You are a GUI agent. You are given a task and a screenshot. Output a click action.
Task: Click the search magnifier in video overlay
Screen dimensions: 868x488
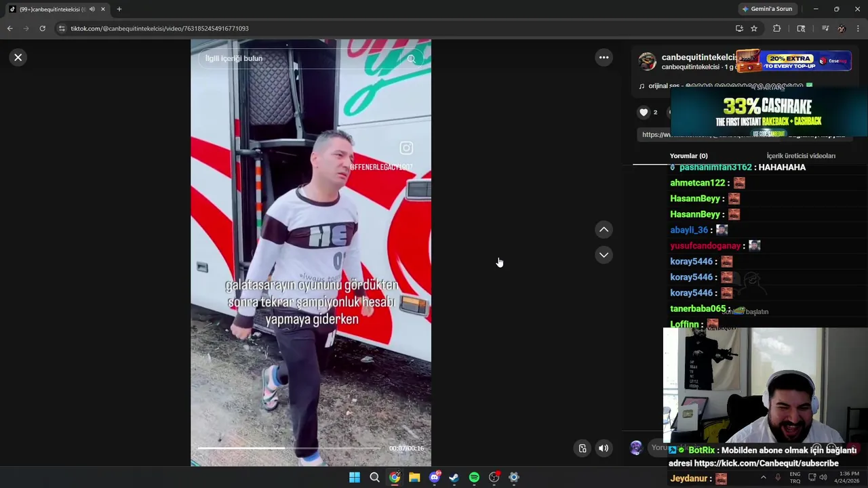[x=411, y=59]
